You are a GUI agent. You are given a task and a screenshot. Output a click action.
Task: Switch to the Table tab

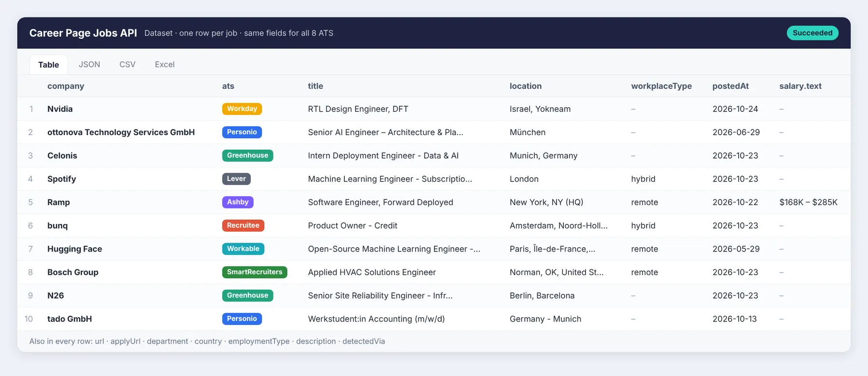(x=48, y=65)
